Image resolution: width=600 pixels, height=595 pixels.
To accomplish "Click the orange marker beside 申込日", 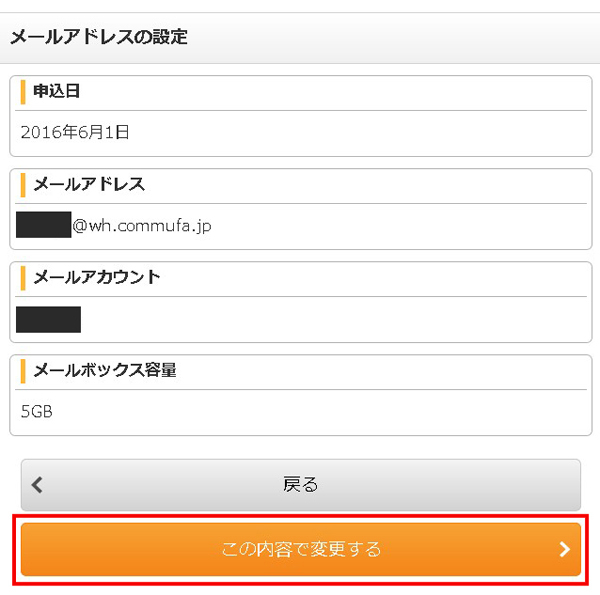I will pos(23,92).
